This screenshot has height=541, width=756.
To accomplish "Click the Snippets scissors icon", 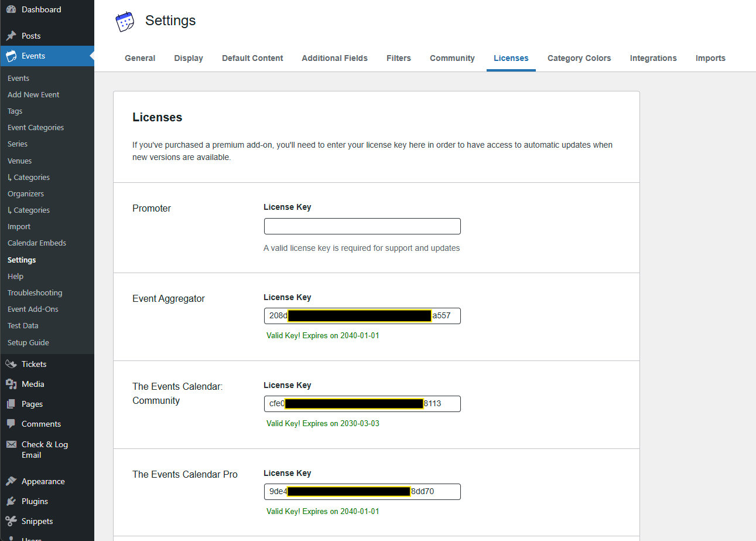I will coord(11,521).
